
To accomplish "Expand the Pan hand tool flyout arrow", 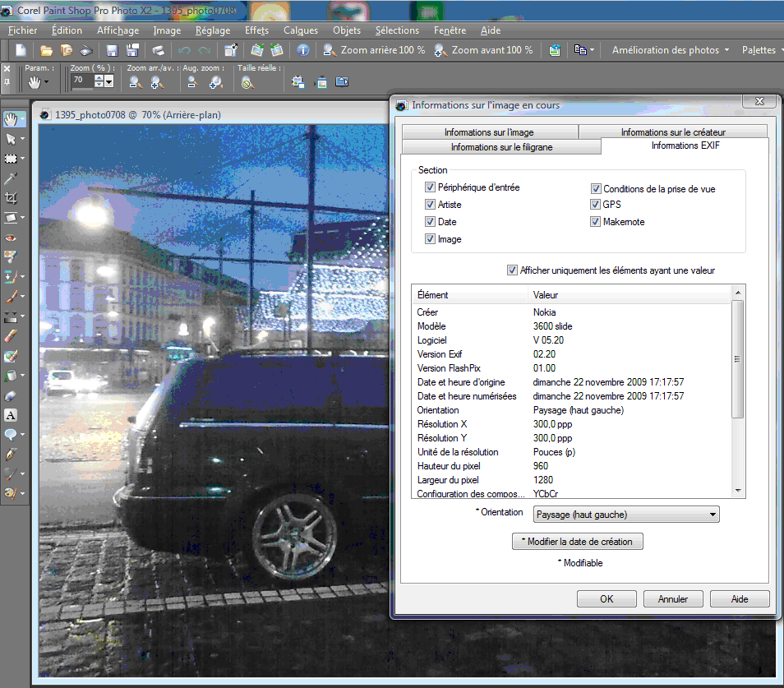I will click(x=22, y=119).
